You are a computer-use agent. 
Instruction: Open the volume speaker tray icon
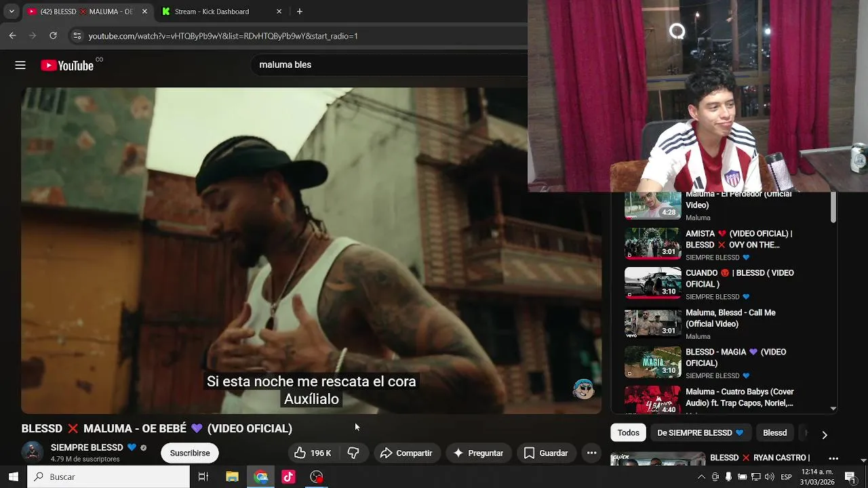coord(770,477)
